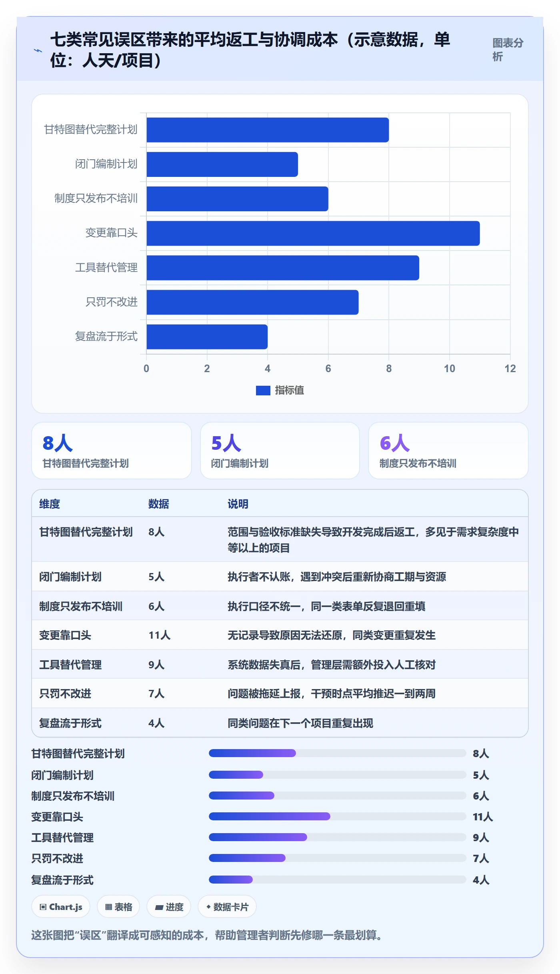The image size is (560, 974).
Task: Click x-axis tick label 10
Action: click(449, 369)
